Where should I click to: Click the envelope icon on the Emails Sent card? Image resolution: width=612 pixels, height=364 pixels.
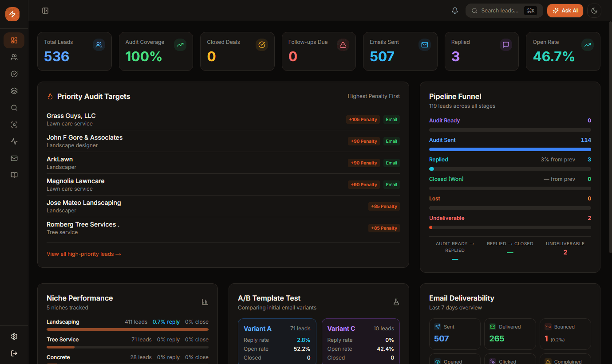point(425,45)
